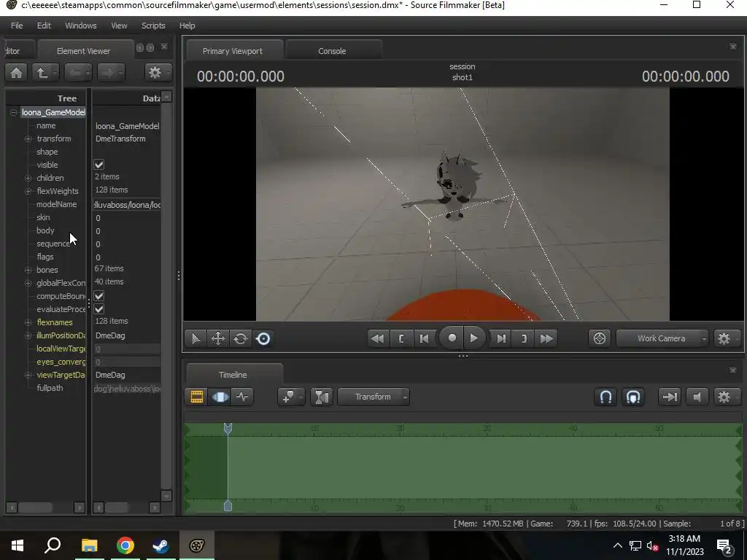Open Windows Start menu
Image resolution: width=747 pixels, height=560 pixels.
[18, 545]
